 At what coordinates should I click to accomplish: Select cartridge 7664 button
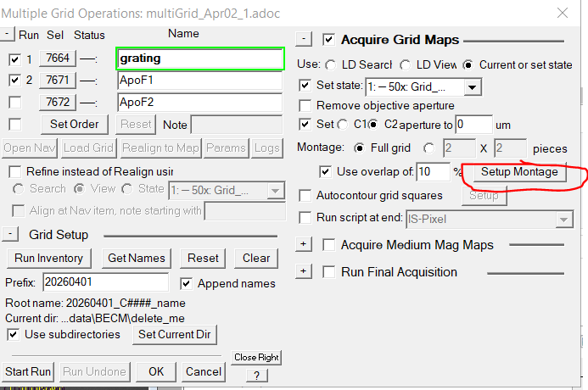(x=58, y=58)
